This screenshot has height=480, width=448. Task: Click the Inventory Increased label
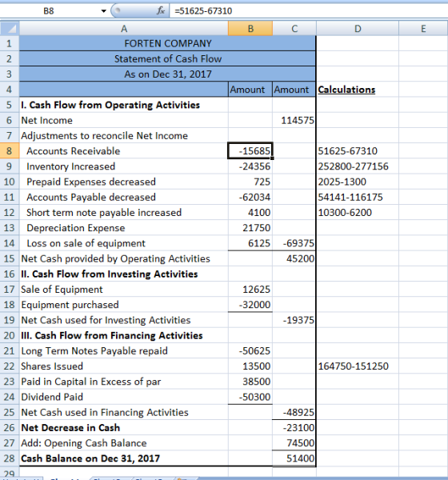[70, 166]
